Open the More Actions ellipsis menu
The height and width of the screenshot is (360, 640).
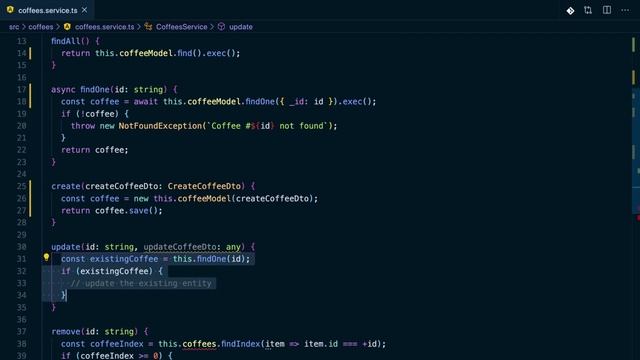click(625, 10)
